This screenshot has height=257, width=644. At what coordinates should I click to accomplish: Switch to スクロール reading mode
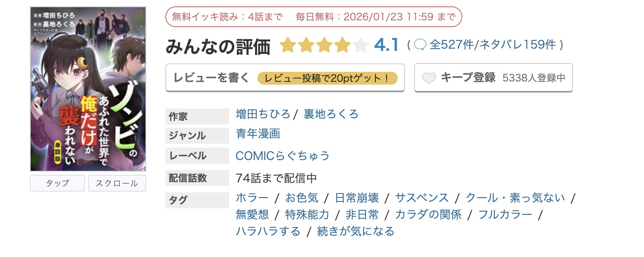point(117,183)
